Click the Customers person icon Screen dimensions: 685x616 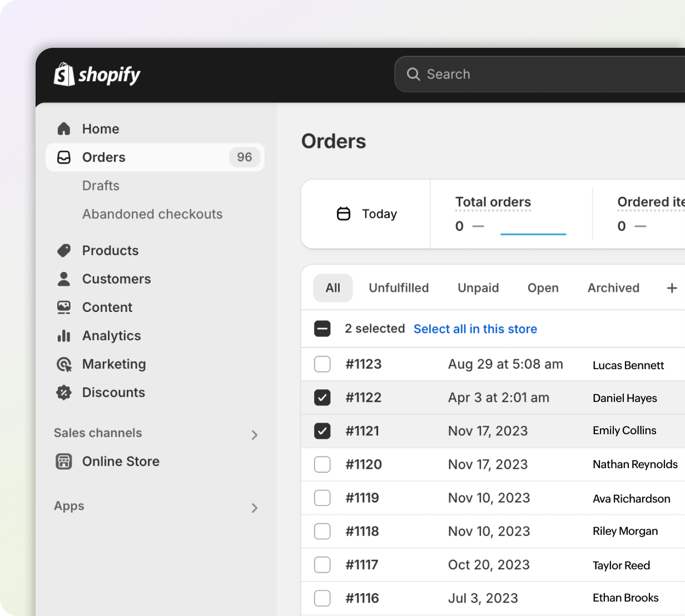pyautogui.click(x=64, y=279)
